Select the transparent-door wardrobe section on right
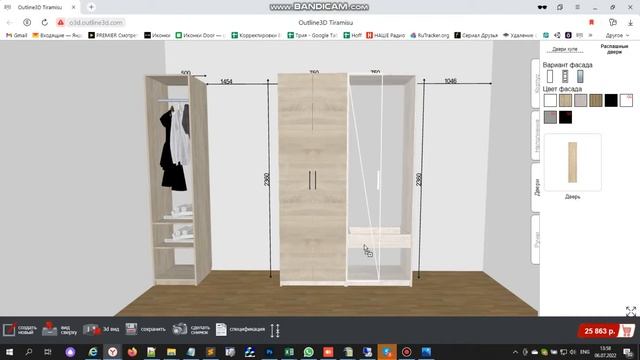 point(381,180)
